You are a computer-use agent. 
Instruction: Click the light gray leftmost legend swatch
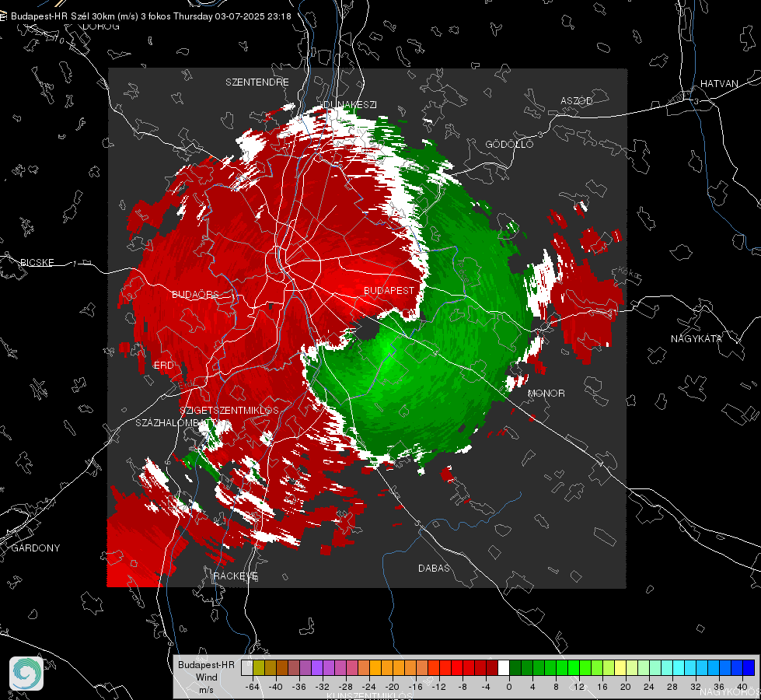(246, 668)
